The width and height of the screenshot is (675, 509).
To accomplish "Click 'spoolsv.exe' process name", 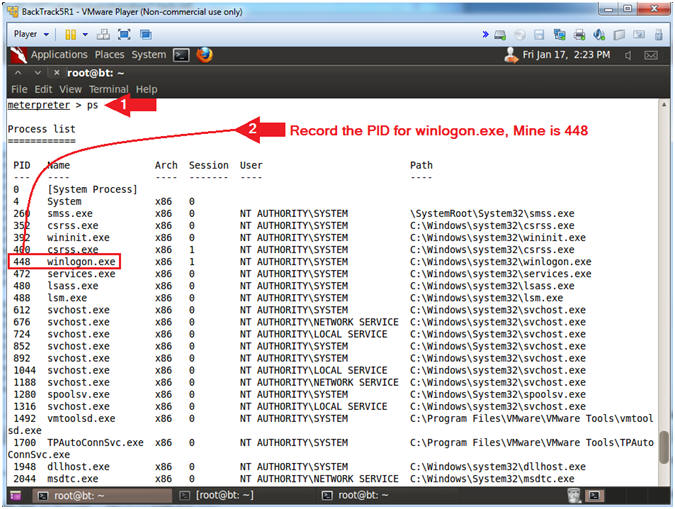I will 78,394.
